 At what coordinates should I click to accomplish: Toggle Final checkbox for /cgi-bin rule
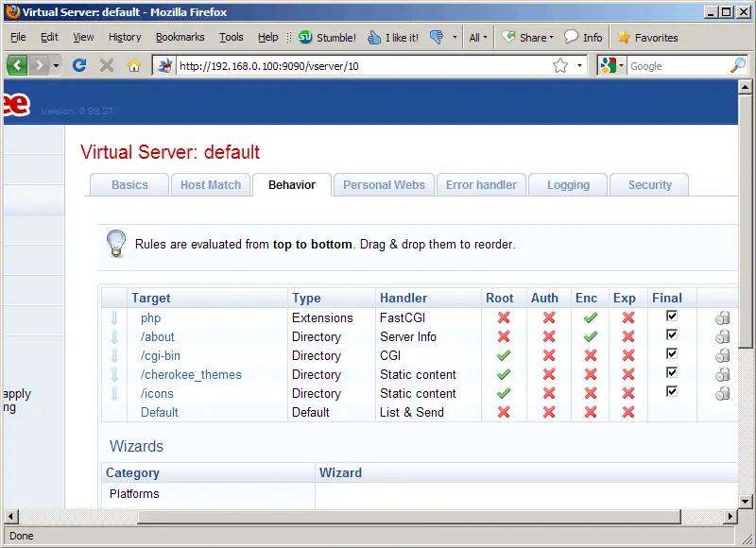click(x=672, y=354)
